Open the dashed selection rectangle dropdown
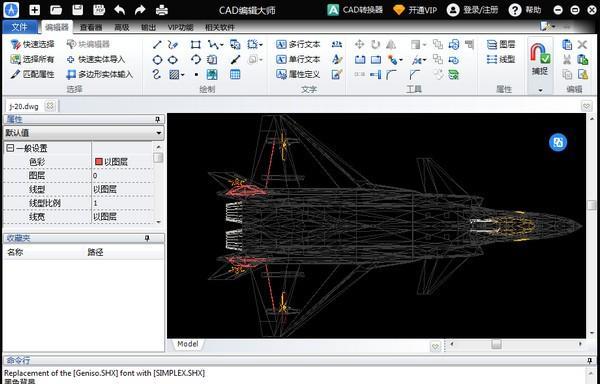The width and height of the screenshot is (600, 384). [x=261, y=45]
